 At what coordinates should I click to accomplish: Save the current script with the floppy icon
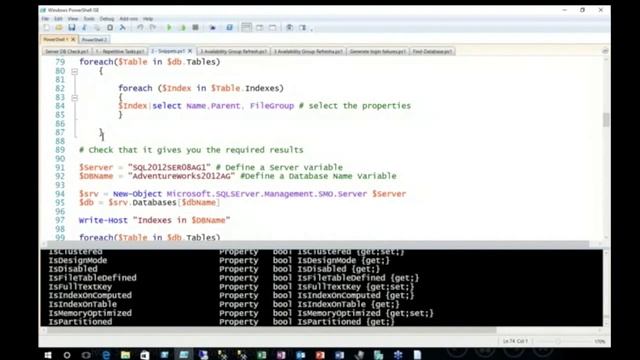(x=72, y=28)
